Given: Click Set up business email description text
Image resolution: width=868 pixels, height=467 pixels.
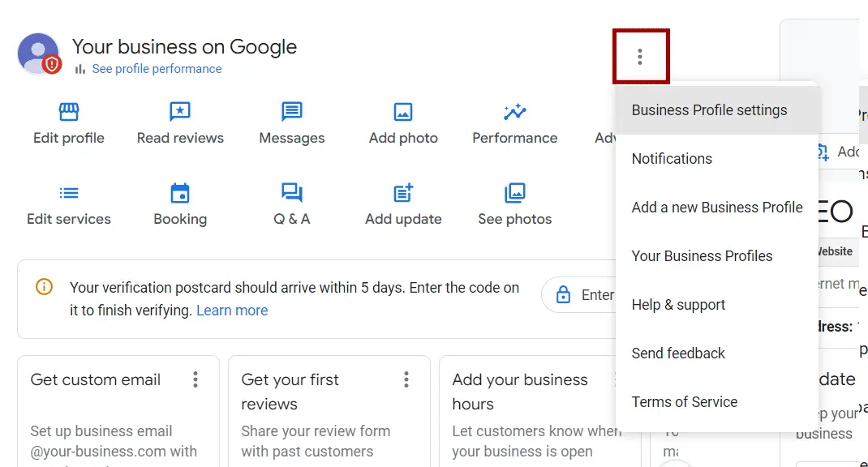Looking at the screenshot, I should (x=114, y=441).
